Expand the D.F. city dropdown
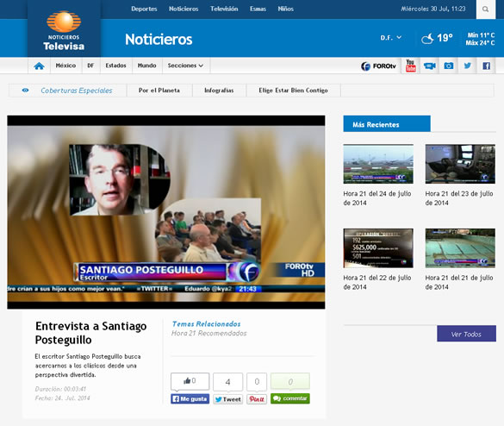The image size is (504, 426). coord(391,38)
